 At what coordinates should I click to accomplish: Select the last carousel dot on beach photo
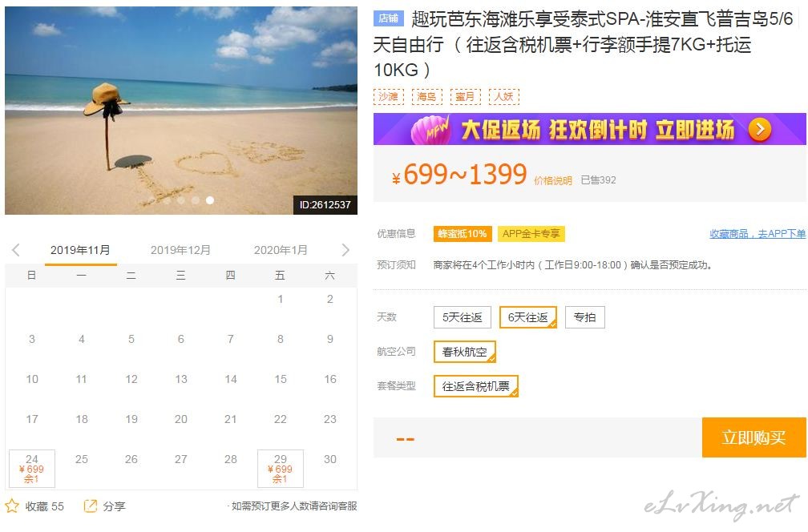(x=210, y=200)
